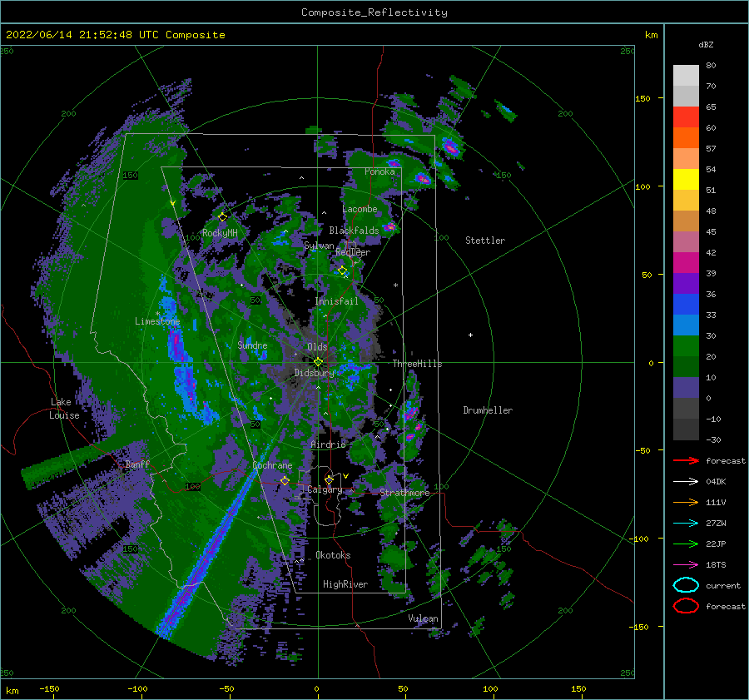Click the Blackfalds label

click(354, 231)
